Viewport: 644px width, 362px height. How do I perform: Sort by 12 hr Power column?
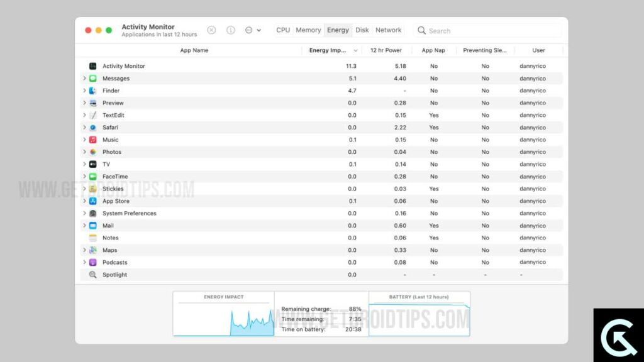[386, 50]
